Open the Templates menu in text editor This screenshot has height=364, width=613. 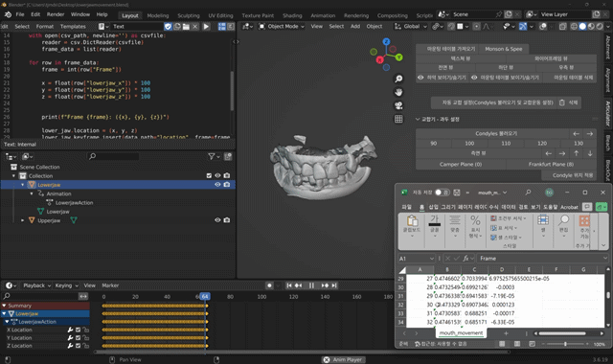73,27
